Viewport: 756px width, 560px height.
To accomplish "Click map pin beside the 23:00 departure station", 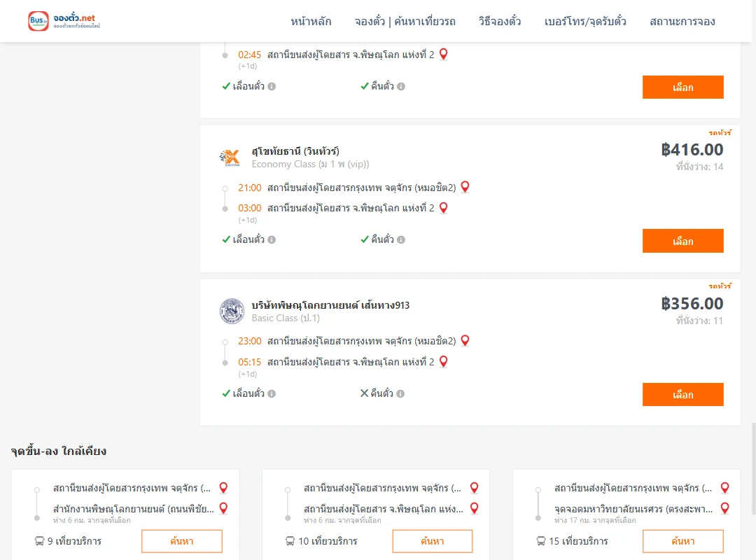I will pyautogui.click(x=465, y=340).
